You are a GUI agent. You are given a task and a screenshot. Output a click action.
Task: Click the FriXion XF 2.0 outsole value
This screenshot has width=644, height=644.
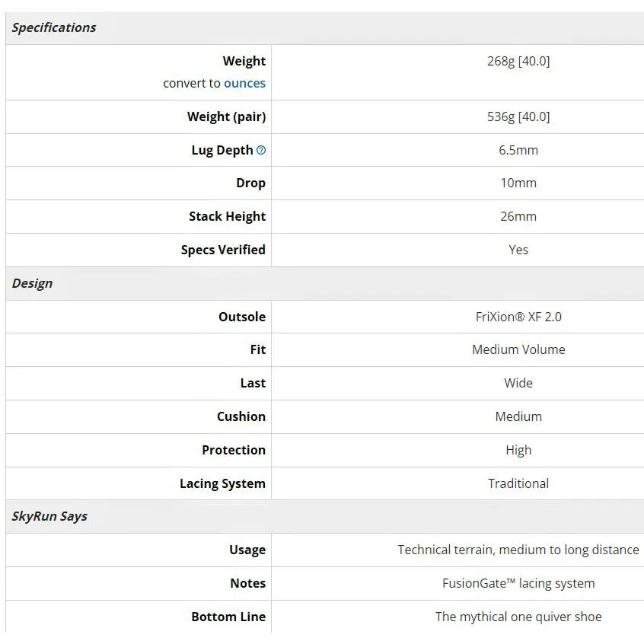tap(518, 317)
